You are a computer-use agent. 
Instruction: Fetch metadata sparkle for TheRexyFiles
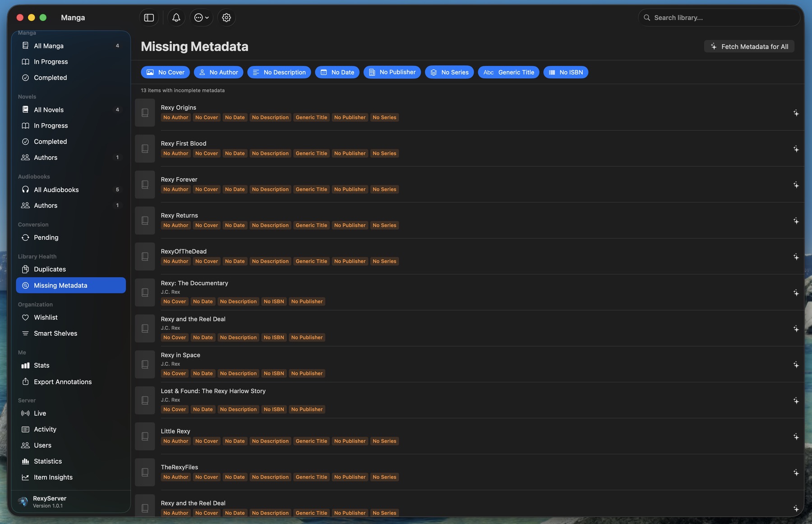point(796,473)
